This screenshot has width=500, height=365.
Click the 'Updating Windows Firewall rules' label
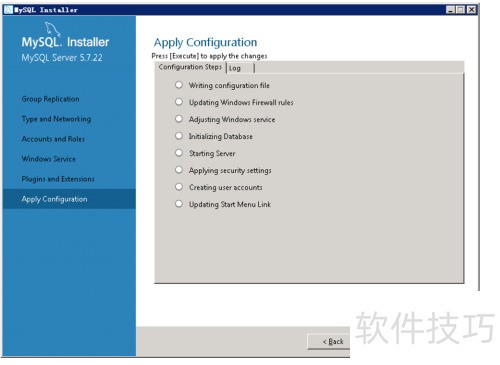pos(241,102)
